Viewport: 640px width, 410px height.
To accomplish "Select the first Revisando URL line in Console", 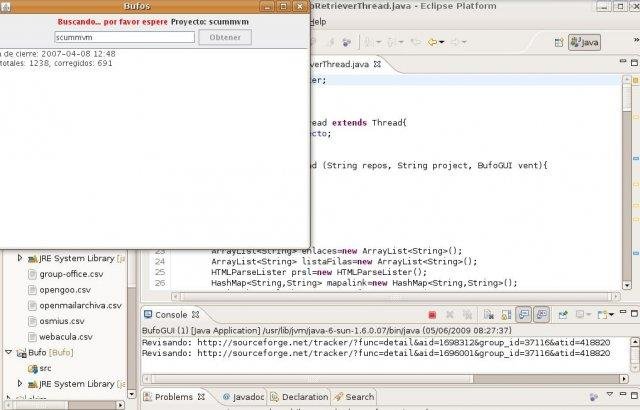I will click(376, 342).
